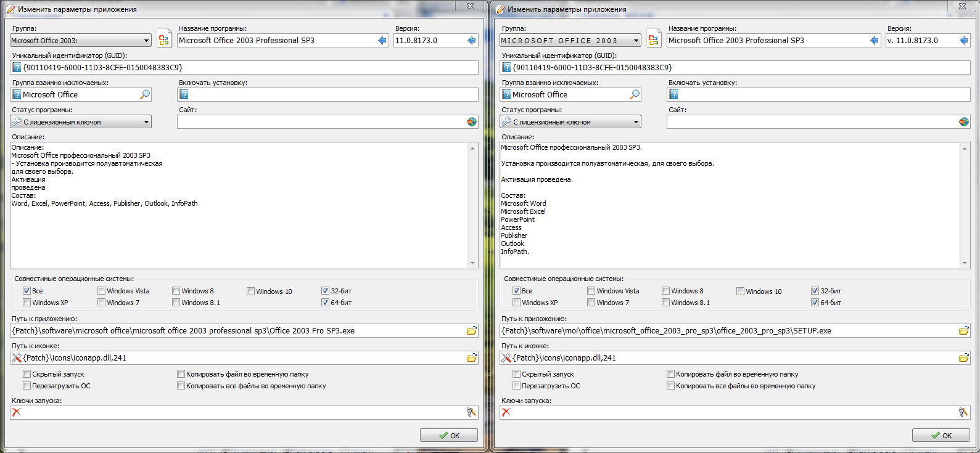980x453 pixels.
Task: Close the right 'Изменить параметры приложения' dialog
Action: tap(962, 6)
